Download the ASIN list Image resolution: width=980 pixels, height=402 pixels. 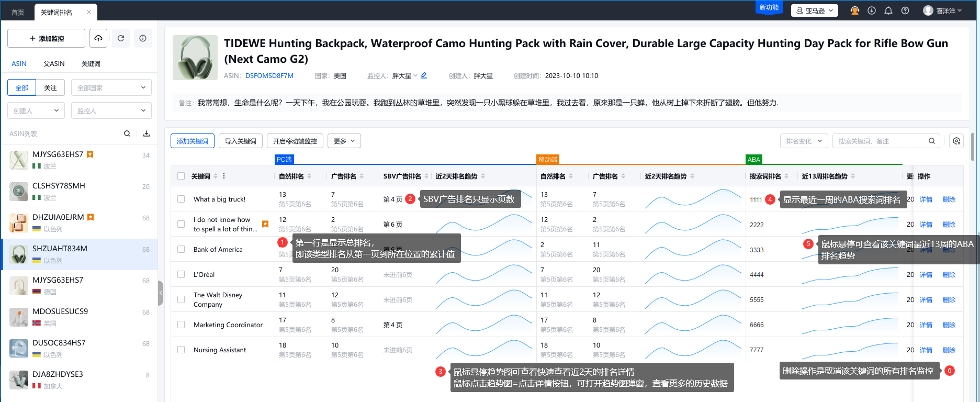[147, 133]
